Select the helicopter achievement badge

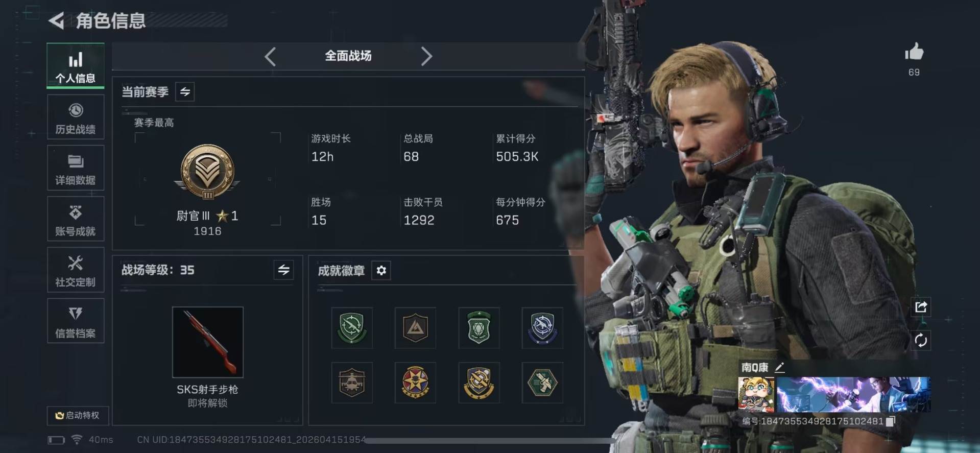[352, 383]
